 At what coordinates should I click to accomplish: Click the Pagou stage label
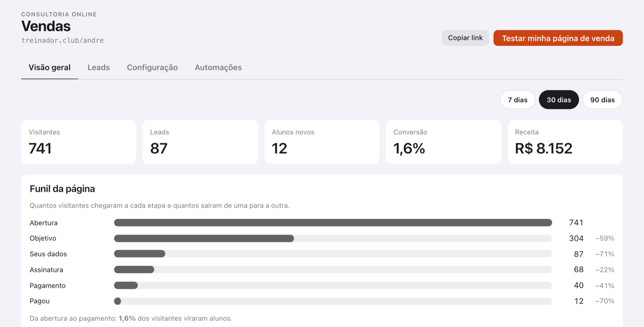[x=40, y=301]
